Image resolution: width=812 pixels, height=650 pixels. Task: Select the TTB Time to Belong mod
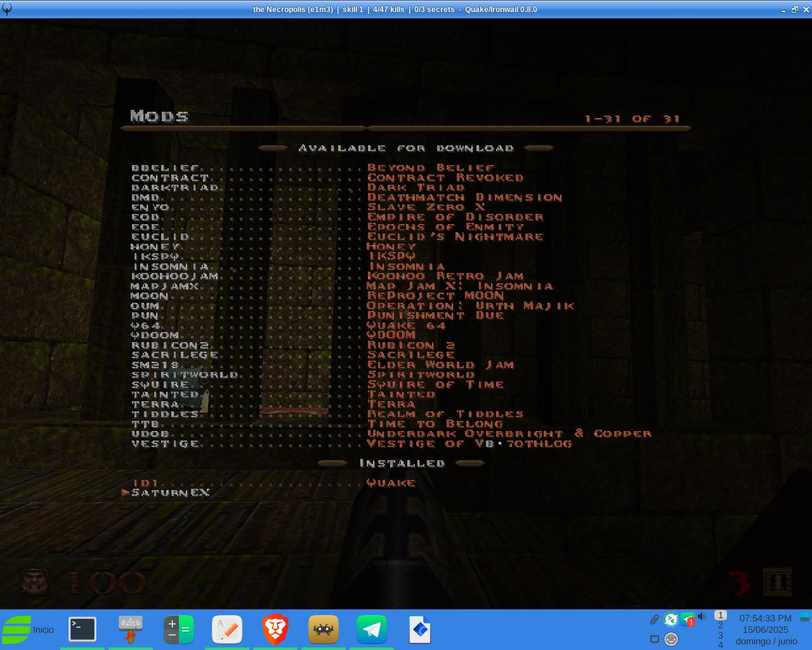[317, 424]
